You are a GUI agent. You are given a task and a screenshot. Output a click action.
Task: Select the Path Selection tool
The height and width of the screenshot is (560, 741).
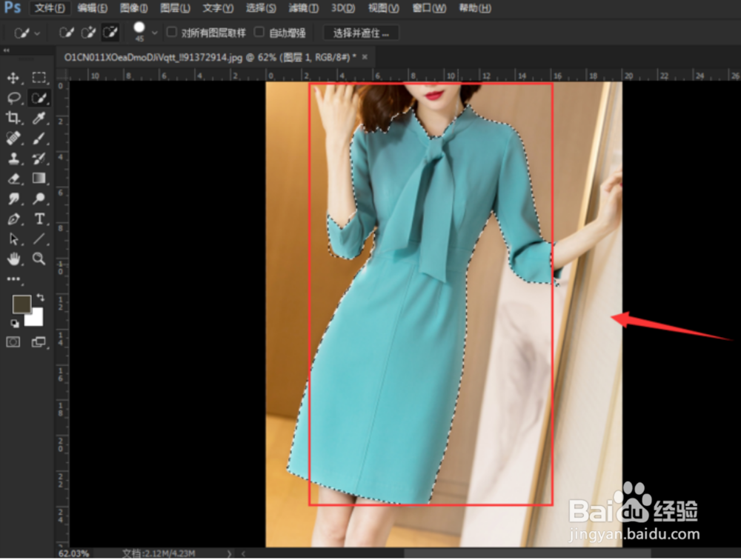click(x=13, y=239)
